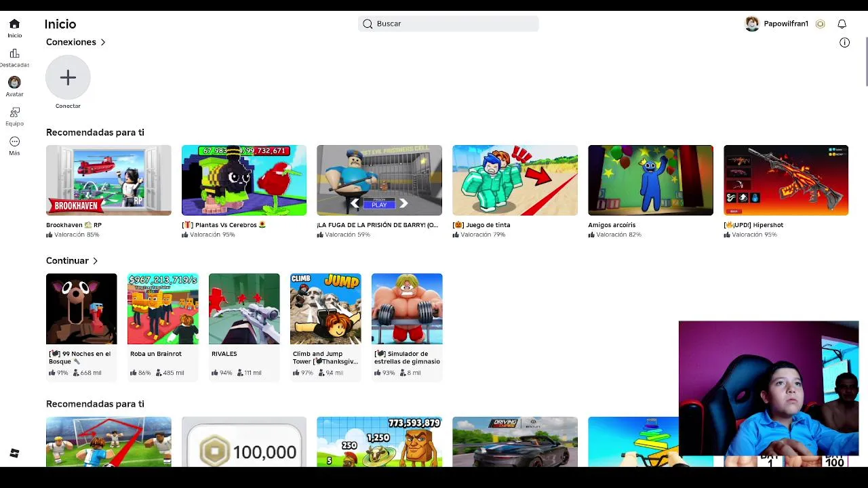Open the Equipo sidebar icon
The width and height of the screenshot is (868, 488).
(14, 112)
